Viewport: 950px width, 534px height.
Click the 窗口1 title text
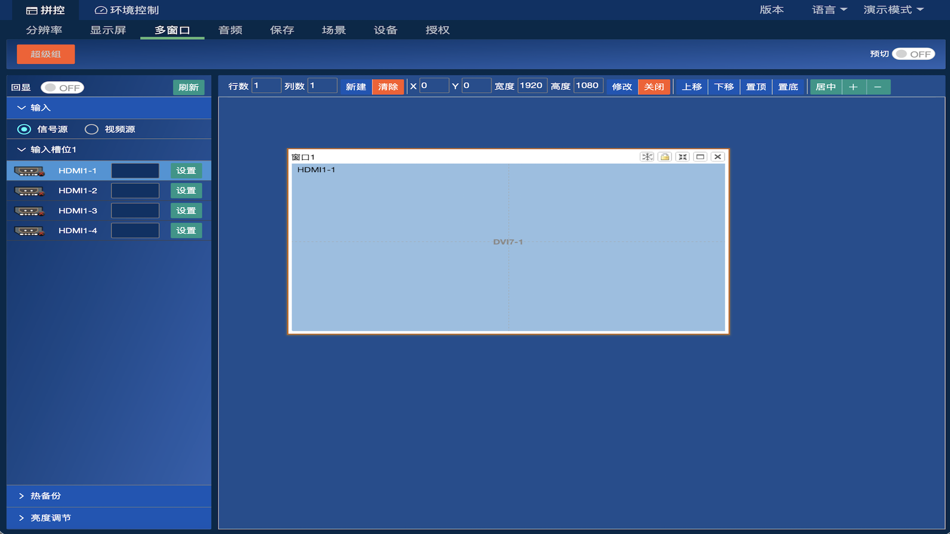pos(303,158)
